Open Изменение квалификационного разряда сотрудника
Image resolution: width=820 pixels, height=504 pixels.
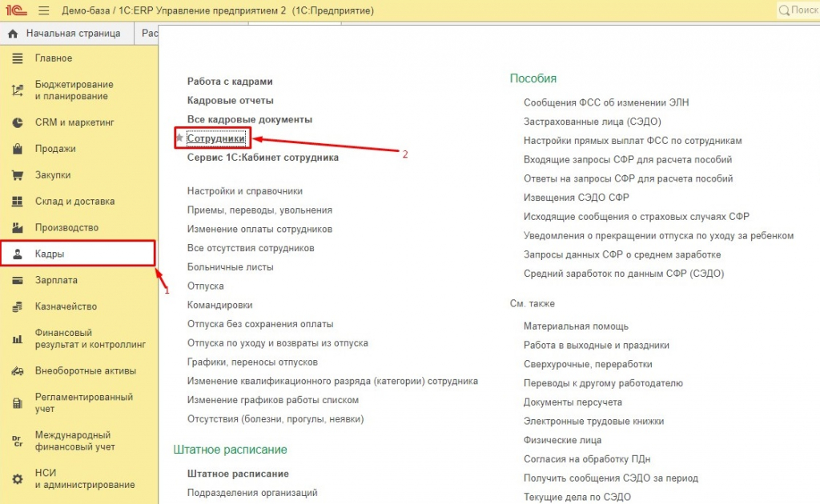coord(332,382)
